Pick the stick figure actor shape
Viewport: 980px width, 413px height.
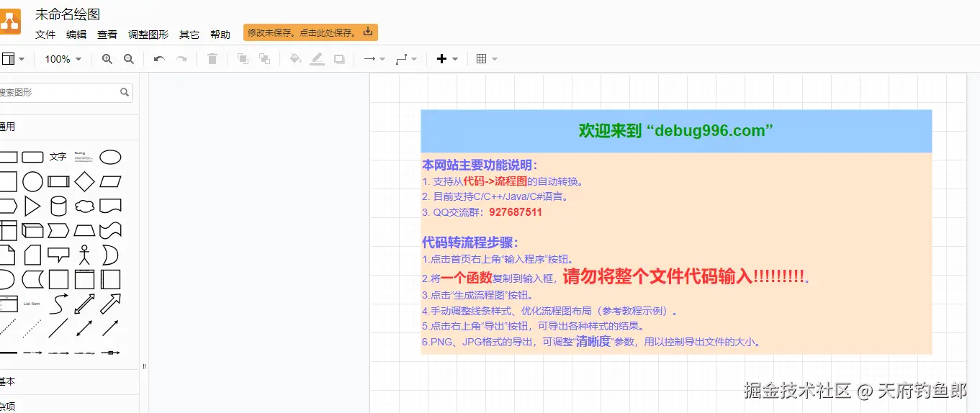[x=84, y=255]
